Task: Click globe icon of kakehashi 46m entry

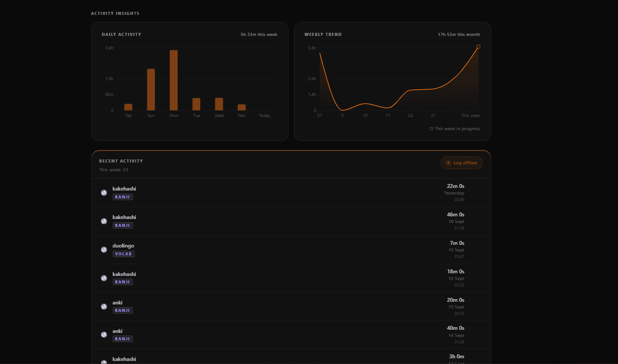Action: coord(104,221)
